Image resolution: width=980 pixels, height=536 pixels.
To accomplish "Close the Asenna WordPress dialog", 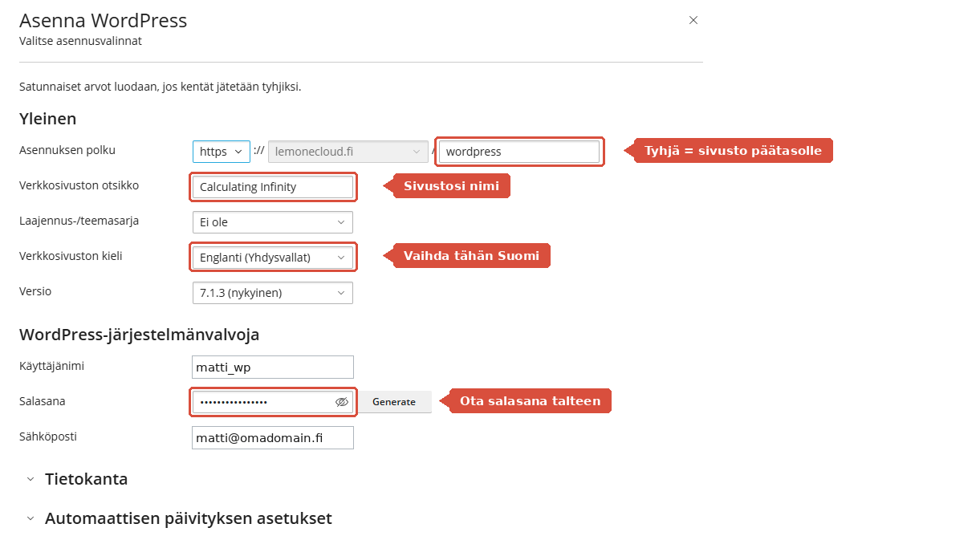I will pyautogui.click(x=693, y=20).
